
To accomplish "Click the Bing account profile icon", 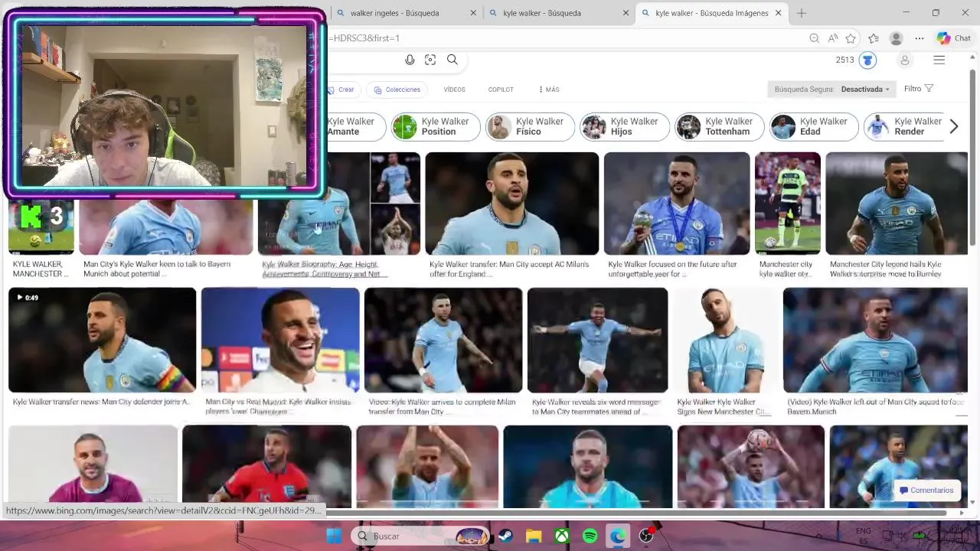I will click(x=904, y=60).
